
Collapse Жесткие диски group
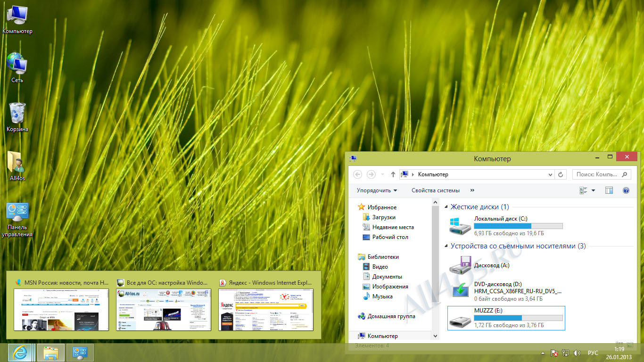pos(446,207)
